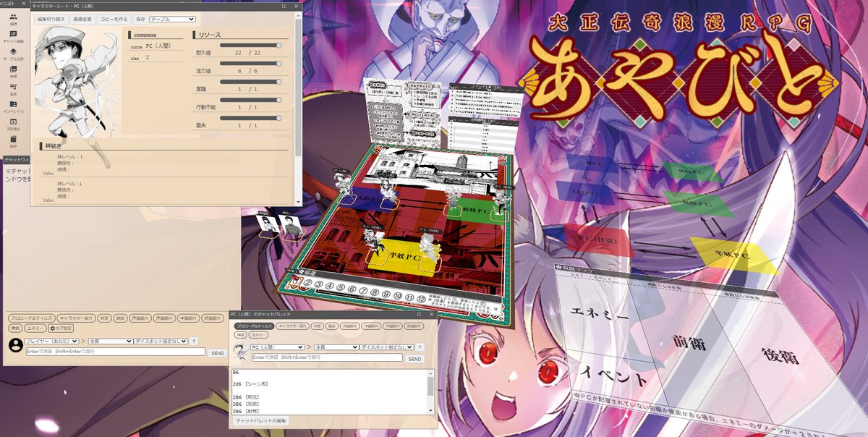The width and height of the screenshot is (868, 437).
Task: Open the プレイヤー（あなた） sender dropdown
Action: click(51, 341)
